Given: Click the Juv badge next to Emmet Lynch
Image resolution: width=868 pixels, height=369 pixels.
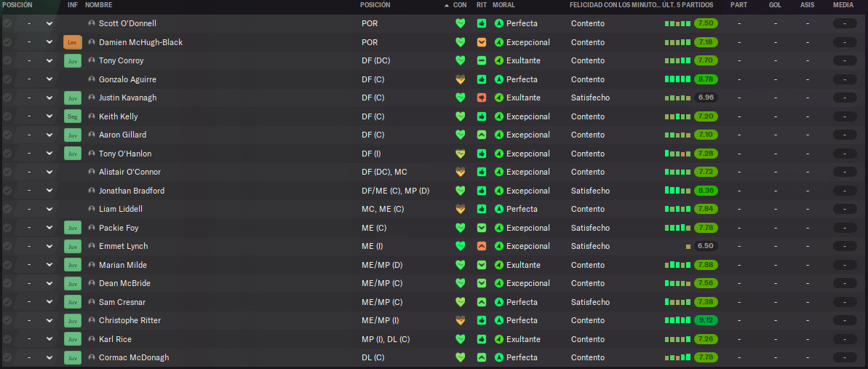Looking at the screenshot, I should (73, 246).
